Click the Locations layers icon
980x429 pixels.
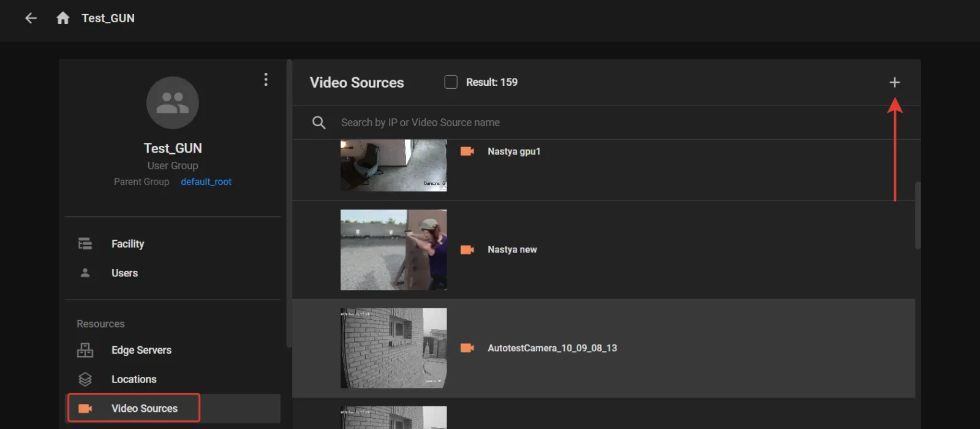tap(85, 379)
